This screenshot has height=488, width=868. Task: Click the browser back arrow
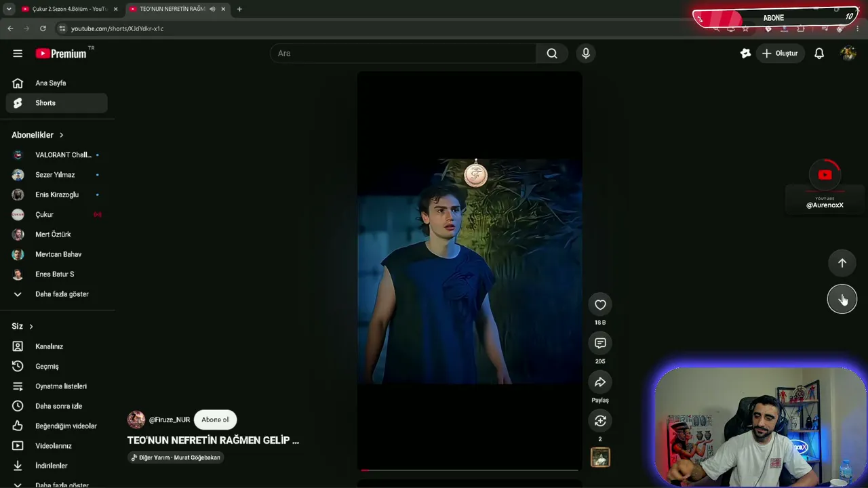[10, 28]
